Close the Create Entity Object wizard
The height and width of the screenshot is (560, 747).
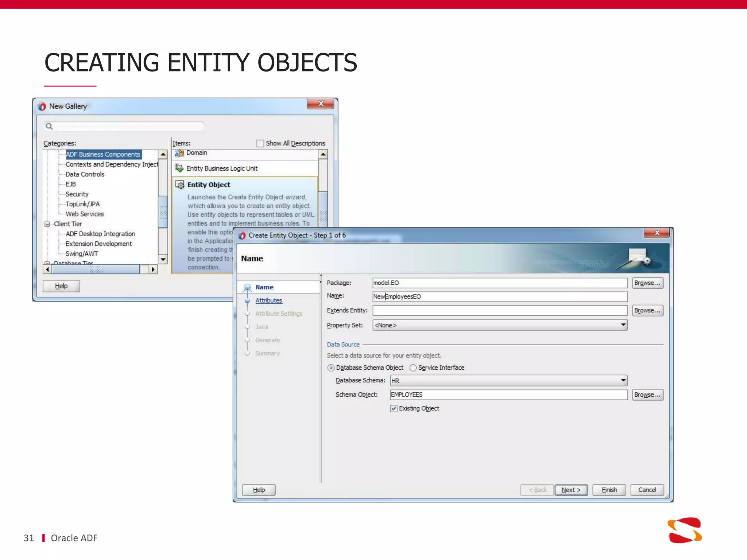[x=657, y=233]
